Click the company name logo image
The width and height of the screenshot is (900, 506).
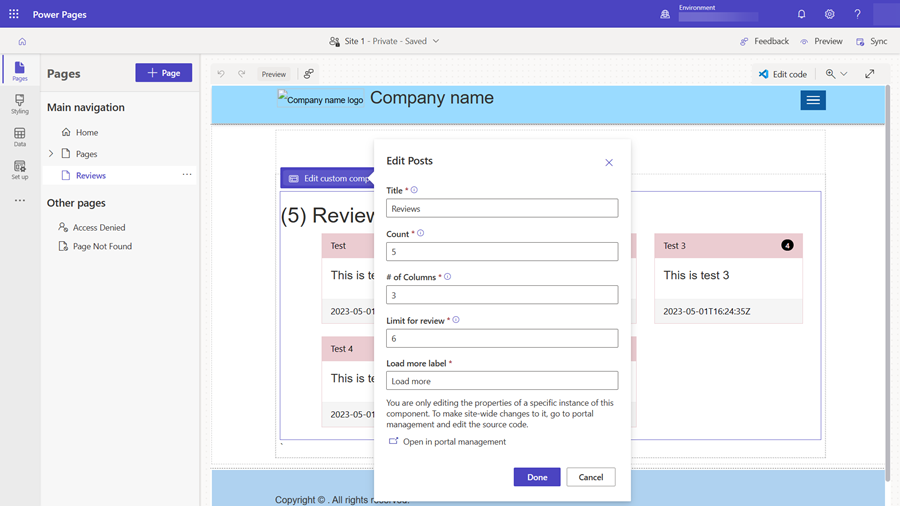(x=321, y=99)
